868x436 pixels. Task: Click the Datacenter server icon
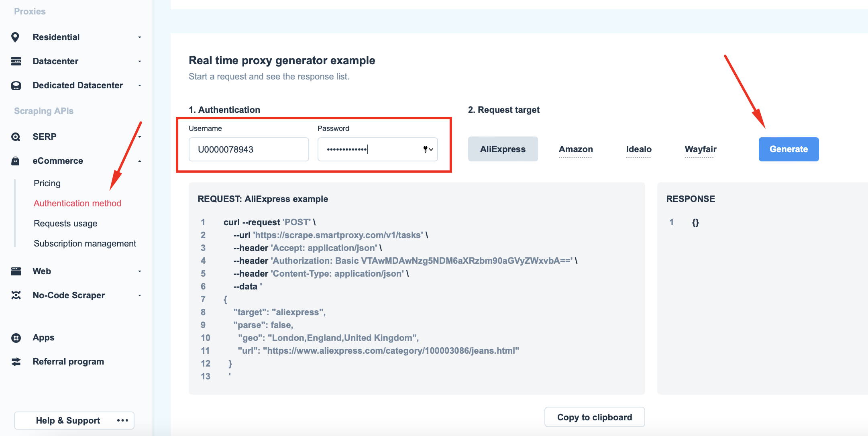[16, 61]
